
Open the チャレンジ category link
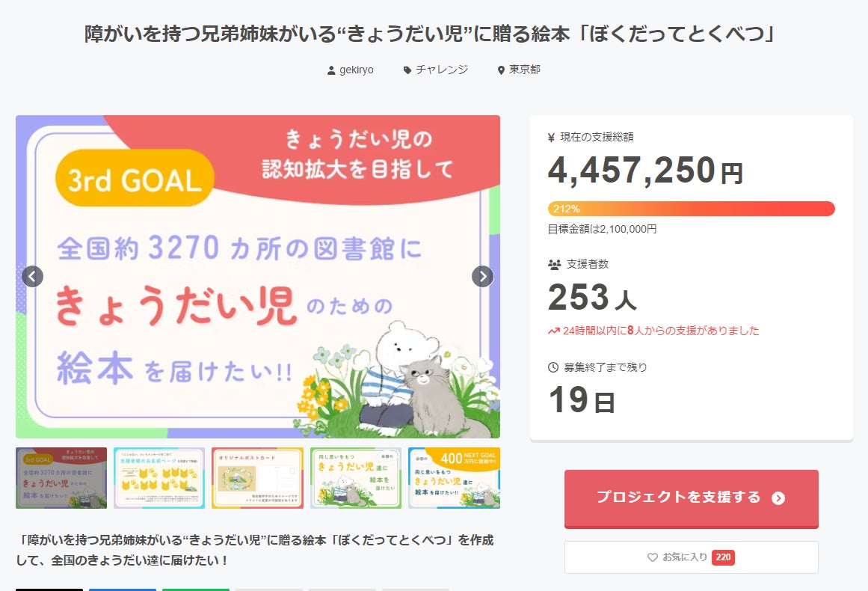(442, 70)
